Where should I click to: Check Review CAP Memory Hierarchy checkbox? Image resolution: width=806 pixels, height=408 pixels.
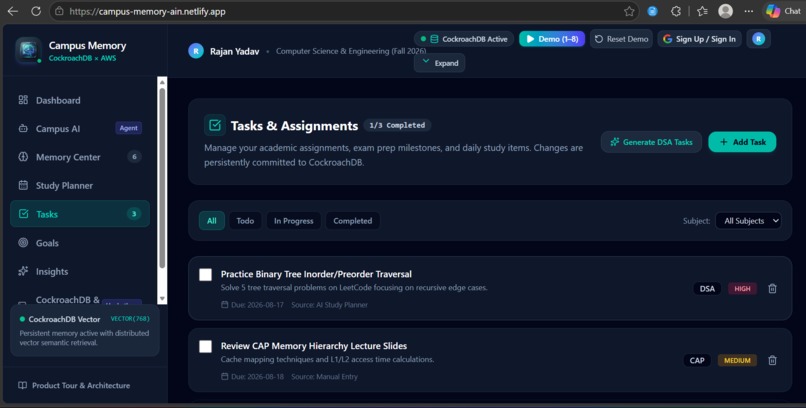pyautogui.click(x=206, y=346)
